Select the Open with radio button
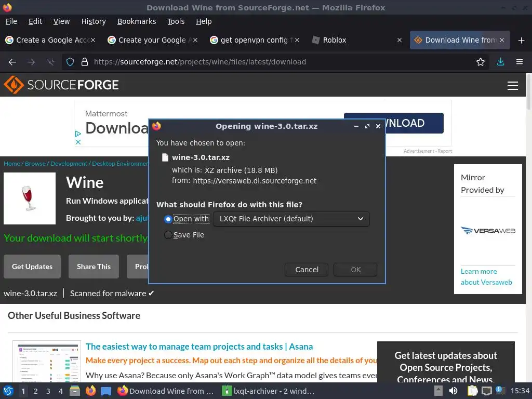The width and height of the screenshot is (532, 399). [168, 219]
